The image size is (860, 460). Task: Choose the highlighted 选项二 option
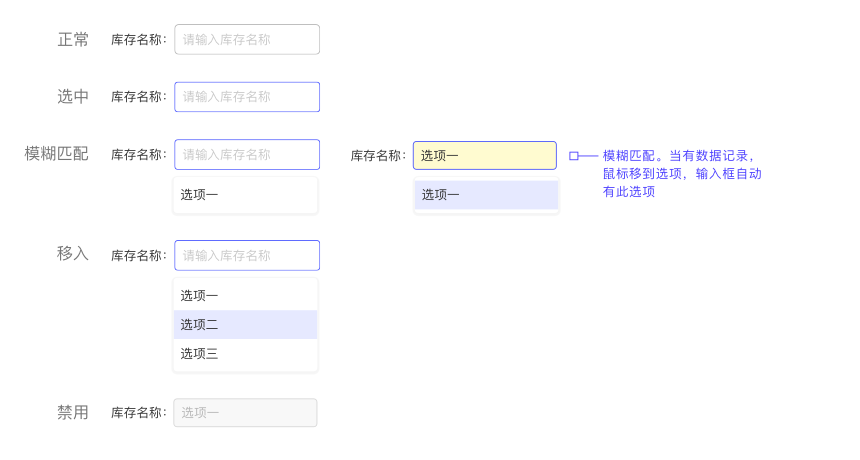pyautogui.click(x=245, y=325)
